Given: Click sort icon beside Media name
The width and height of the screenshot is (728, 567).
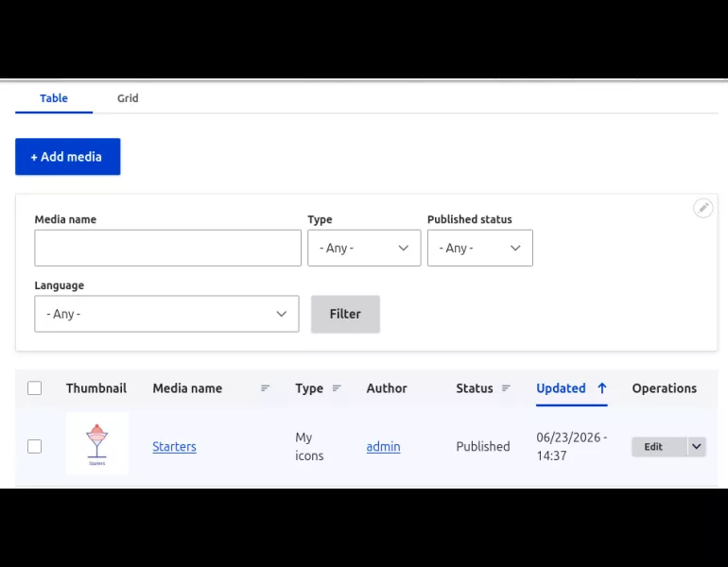Looking at the screenshot, I should (265, 387).
